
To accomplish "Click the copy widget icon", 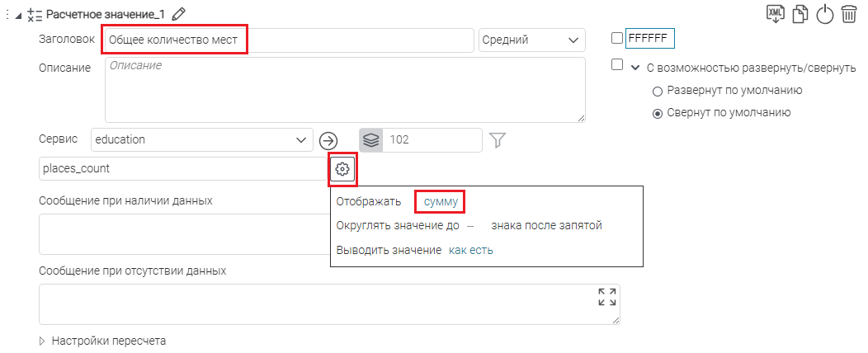I will [x=800, y=14].
